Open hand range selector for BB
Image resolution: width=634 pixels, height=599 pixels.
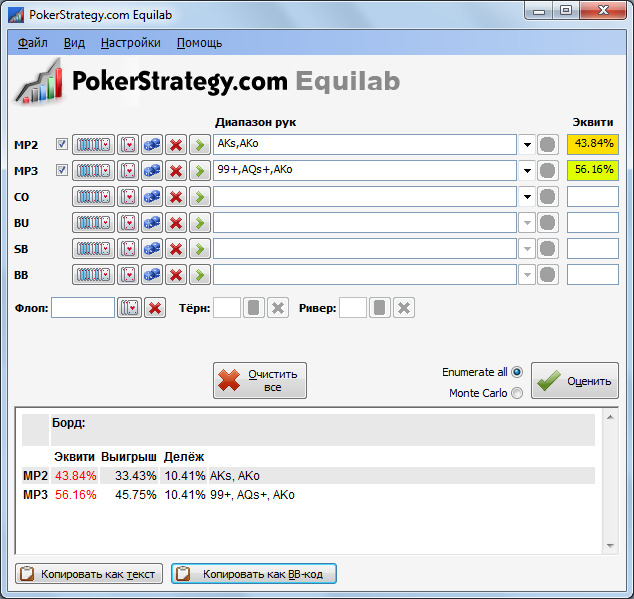pos(93,275)
